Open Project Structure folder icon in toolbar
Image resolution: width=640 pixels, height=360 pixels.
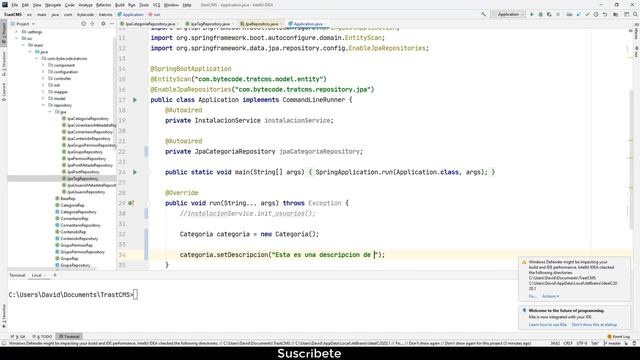616,14
